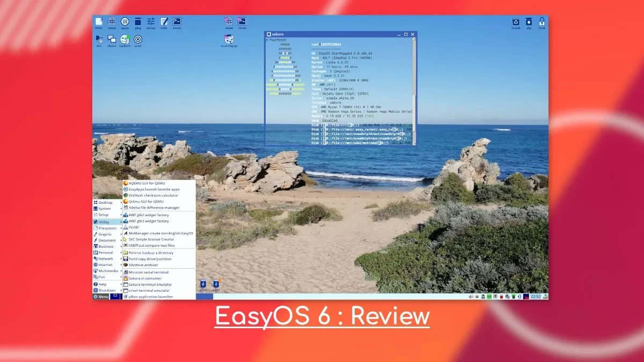644x362 pixels.
Task: Expand the Internet menu category
Action: coord(107,265)
